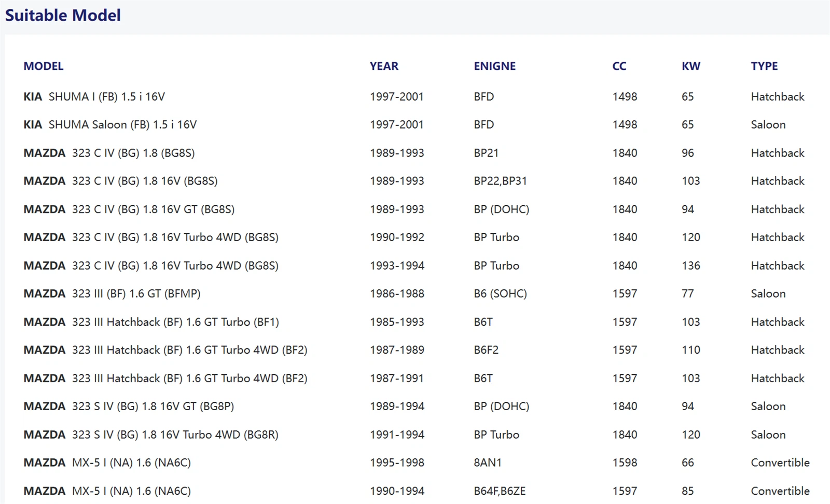Click KW value 77
Image resolution: width=830 pixels, height=504 pixels.
pyautogui.click(x=688, y=293)
